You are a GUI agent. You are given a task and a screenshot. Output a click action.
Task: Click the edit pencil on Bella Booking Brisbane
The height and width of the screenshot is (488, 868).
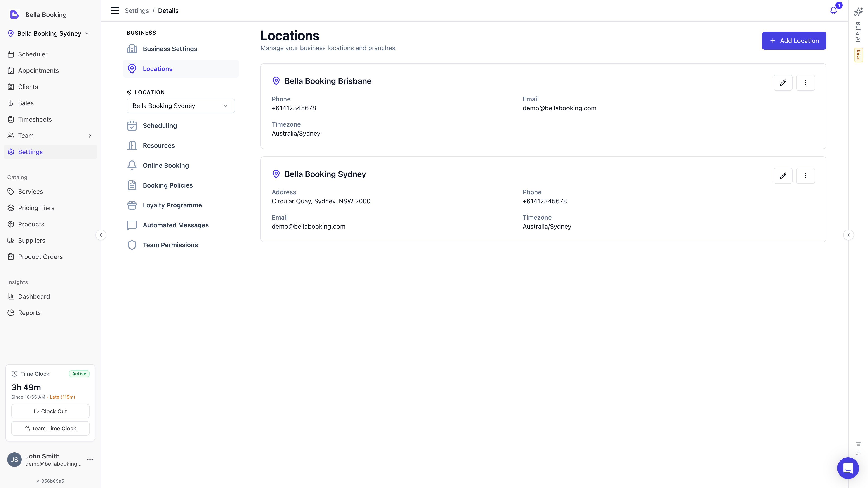tap(783, 82)
